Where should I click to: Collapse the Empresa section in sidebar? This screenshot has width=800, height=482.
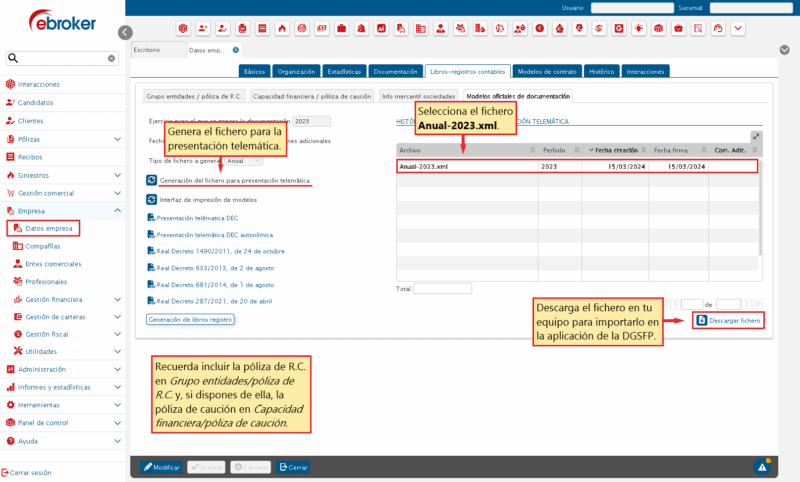118,211
